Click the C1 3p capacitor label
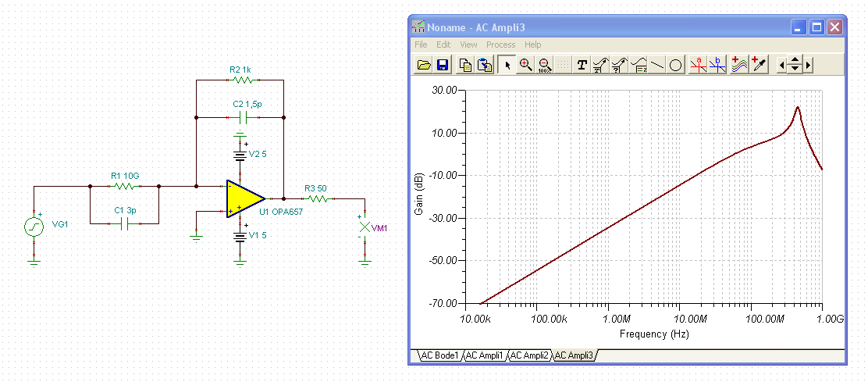The image size is (868, 382). [x=124, y=210]
